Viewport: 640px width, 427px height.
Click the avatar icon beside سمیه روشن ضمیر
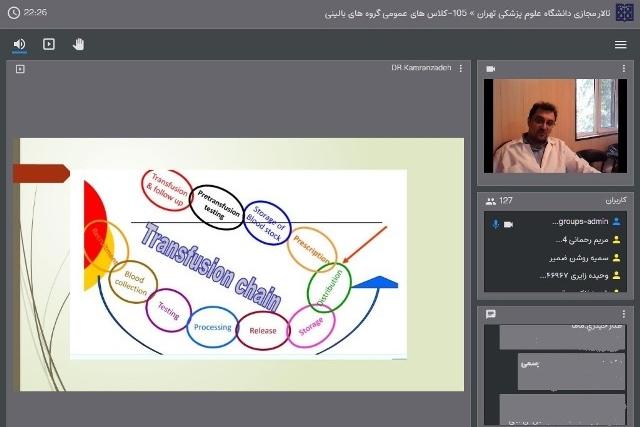pyautogui.click(x=617, y=258)
